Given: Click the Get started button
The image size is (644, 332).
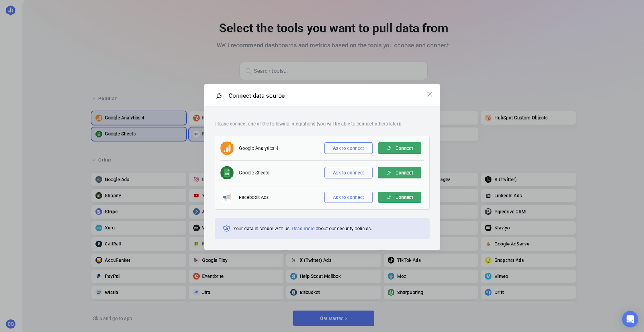Looking at the screenshot, I should tap(334, 318).
